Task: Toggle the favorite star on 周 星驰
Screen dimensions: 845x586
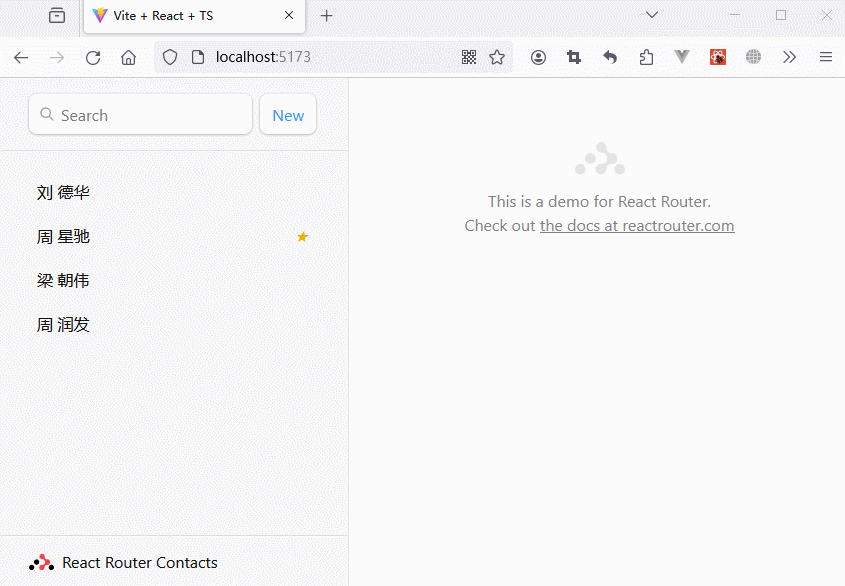Action: pos(303,237)
